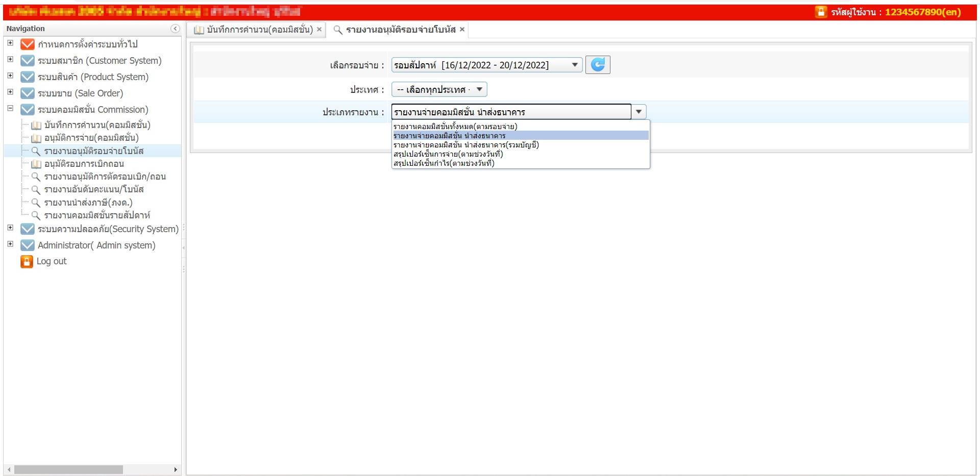Click book icon for อนุมัติการจ่าย(คอมมิสชั่น)
This screenshot has width=980, height=476.
36,138
